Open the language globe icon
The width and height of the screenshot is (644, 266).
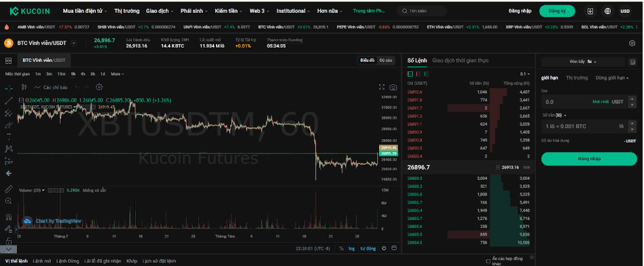[x=607, y=11]
